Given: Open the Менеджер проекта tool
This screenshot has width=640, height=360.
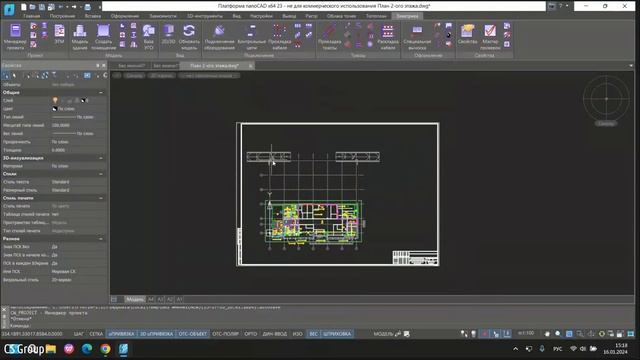Looking at the screenshot, I should [x=16, y=37].
